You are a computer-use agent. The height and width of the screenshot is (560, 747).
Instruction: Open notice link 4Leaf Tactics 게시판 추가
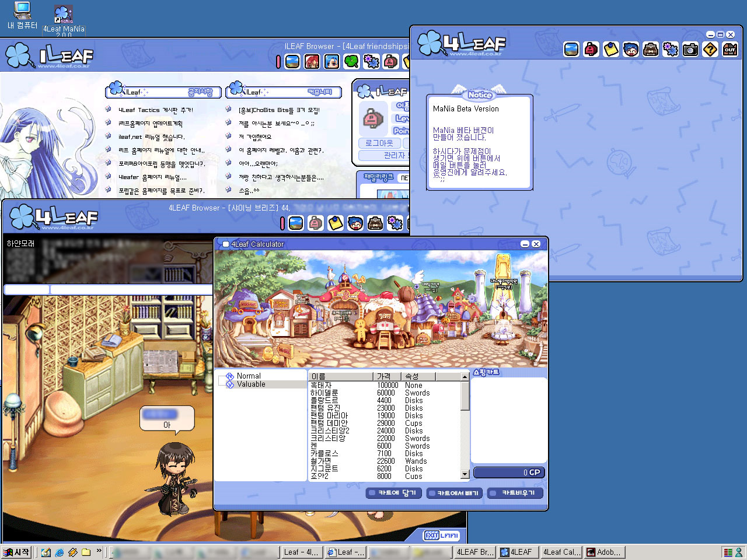[x=156, y=110]
